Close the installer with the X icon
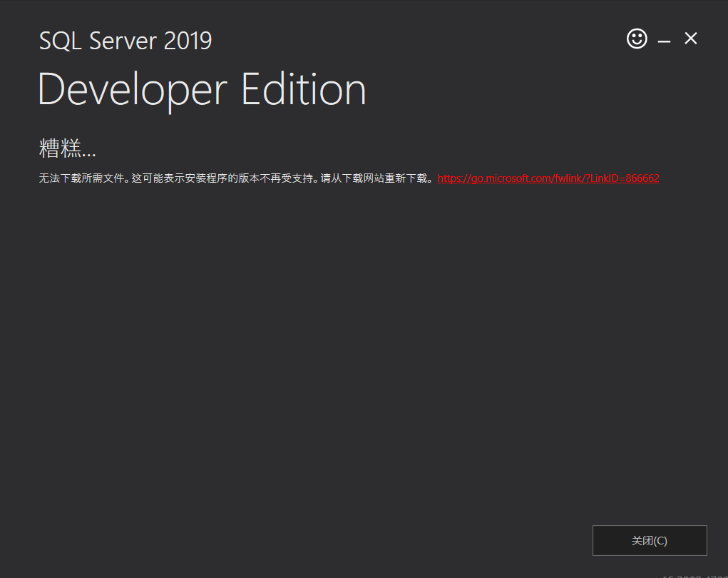Image resolution: width=728 pixels, height=578 pixels. [x=691, y=39]
